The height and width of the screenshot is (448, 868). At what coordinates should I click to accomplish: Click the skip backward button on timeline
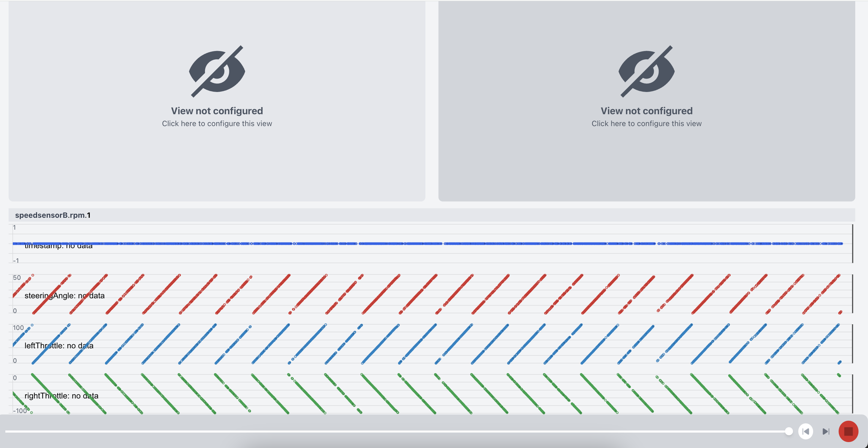[x=805, y=431]
